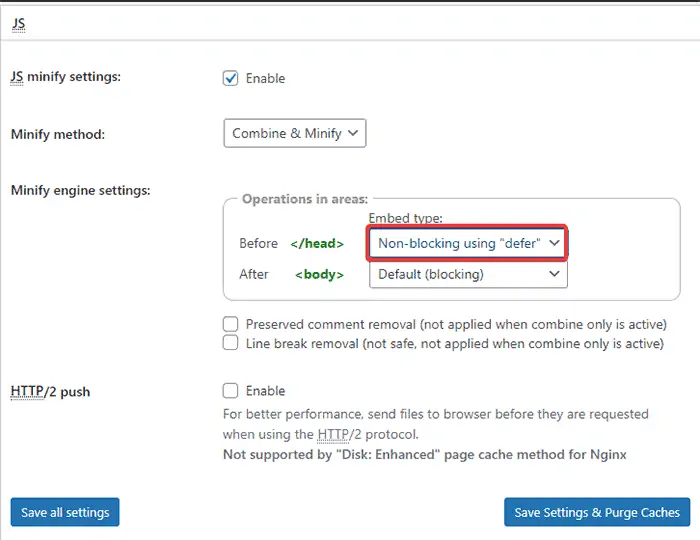The height and width of the screenshot is (540, 700).
Task: Expand the Before </head> embed type dropdown
Action: [467, 243]
